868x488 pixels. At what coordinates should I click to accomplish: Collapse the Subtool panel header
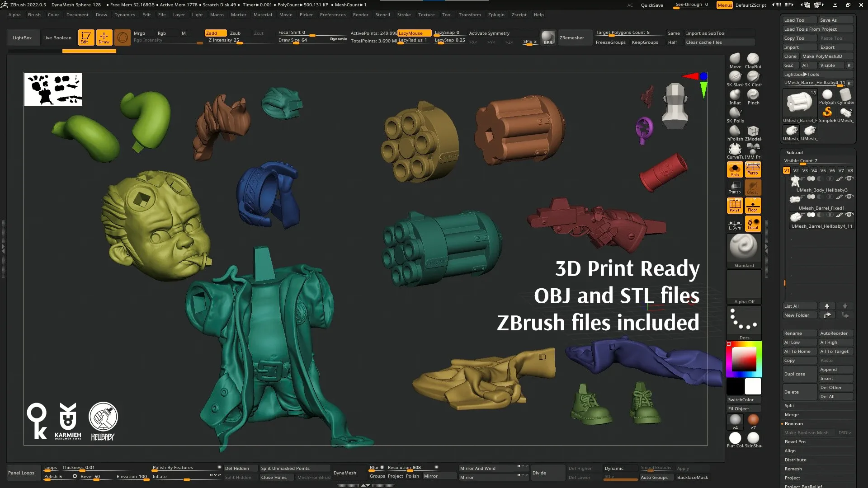[x=794, y=152]
